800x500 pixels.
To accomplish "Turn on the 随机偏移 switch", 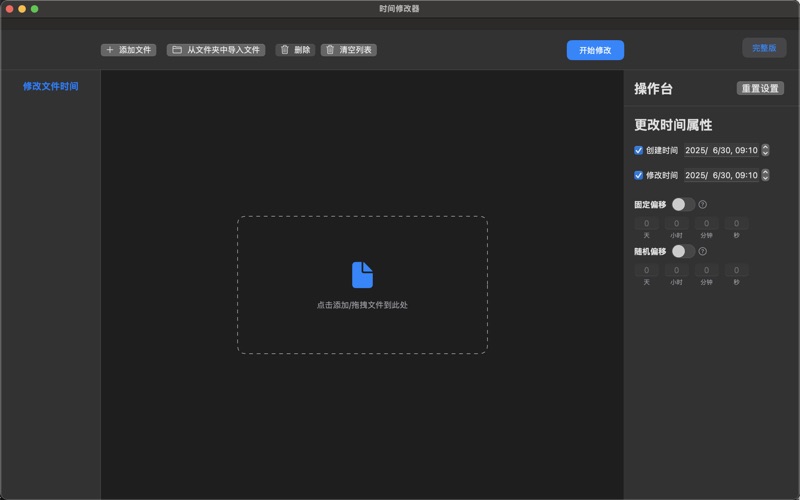I will pyautogui.click(x=683, y=251).
